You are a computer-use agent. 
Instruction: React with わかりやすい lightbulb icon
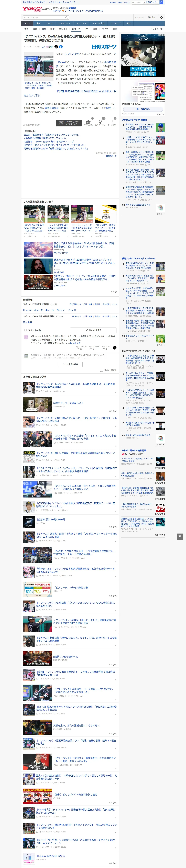100,122
